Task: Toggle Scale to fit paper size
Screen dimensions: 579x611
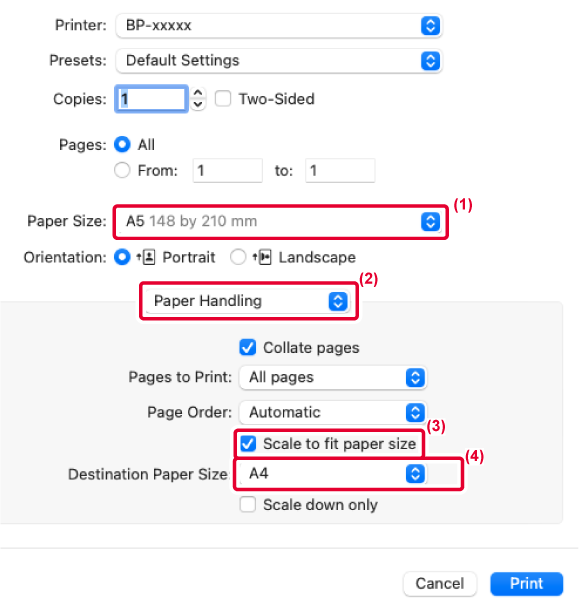Action: [x=248, y=443]
